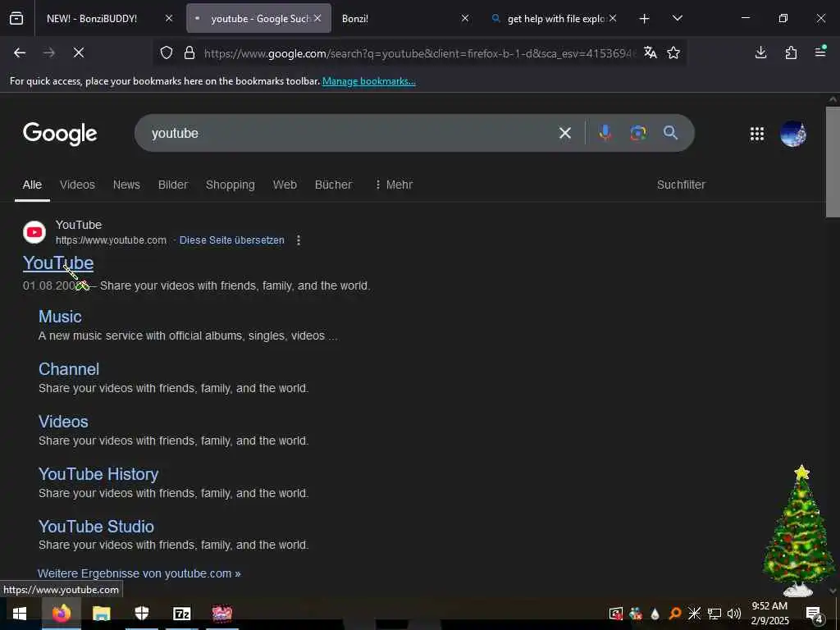Click the page vertical scrollbar thumb

[833, 162]
